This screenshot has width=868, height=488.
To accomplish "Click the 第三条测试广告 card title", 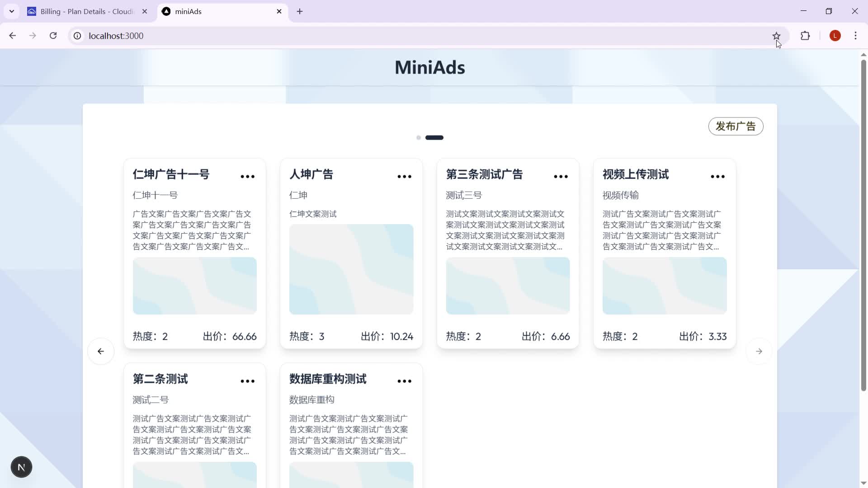I will 484,174.
